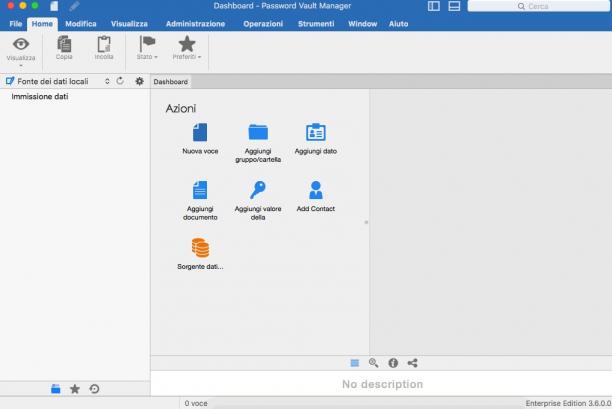Toggle the bottom panel layout icon
The width and height of the screenshot is (612, 409).
tap(454, 6)
